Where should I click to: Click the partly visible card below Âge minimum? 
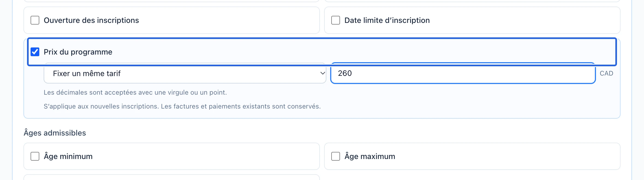pyautogui.click(x=172, y=177)
